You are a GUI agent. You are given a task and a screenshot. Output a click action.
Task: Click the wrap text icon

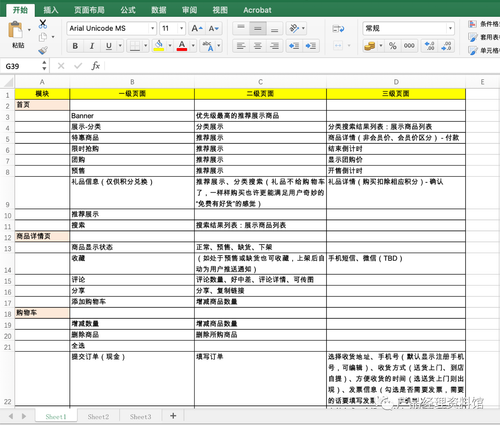coord(338,29)
